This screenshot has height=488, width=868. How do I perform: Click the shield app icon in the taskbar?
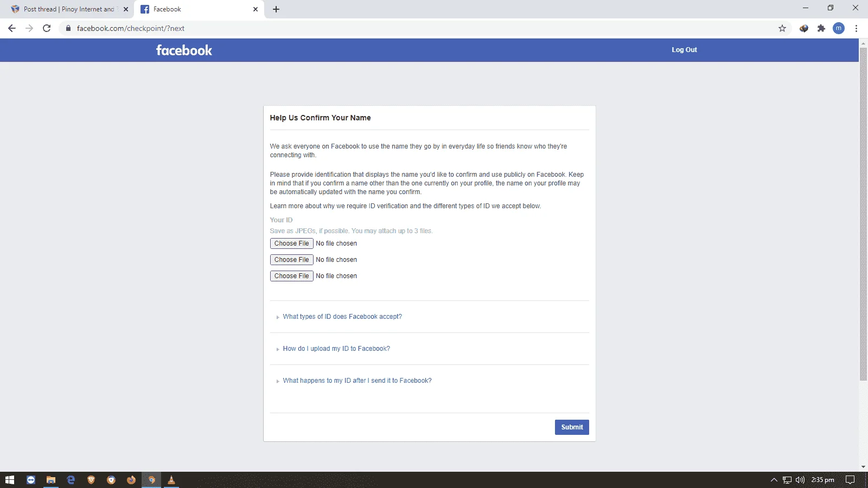click(111, 480)
